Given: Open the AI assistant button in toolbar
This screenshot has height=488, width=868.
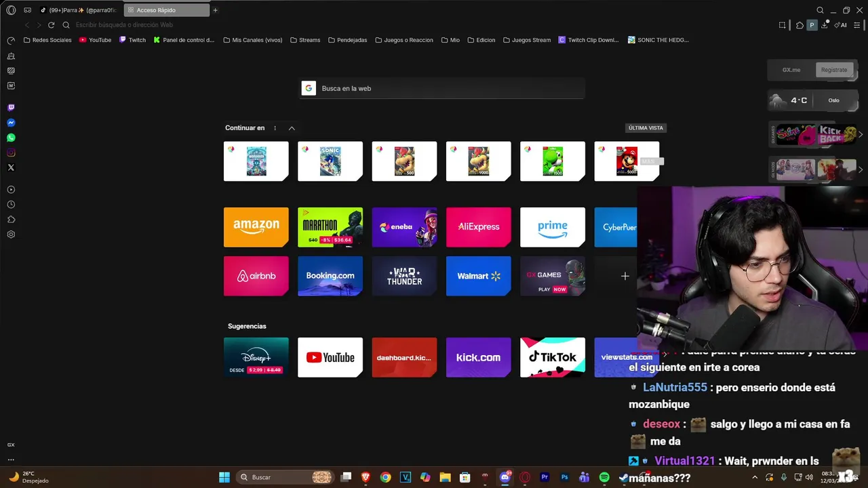Looking at the screenshot, I should coord(841,25).
